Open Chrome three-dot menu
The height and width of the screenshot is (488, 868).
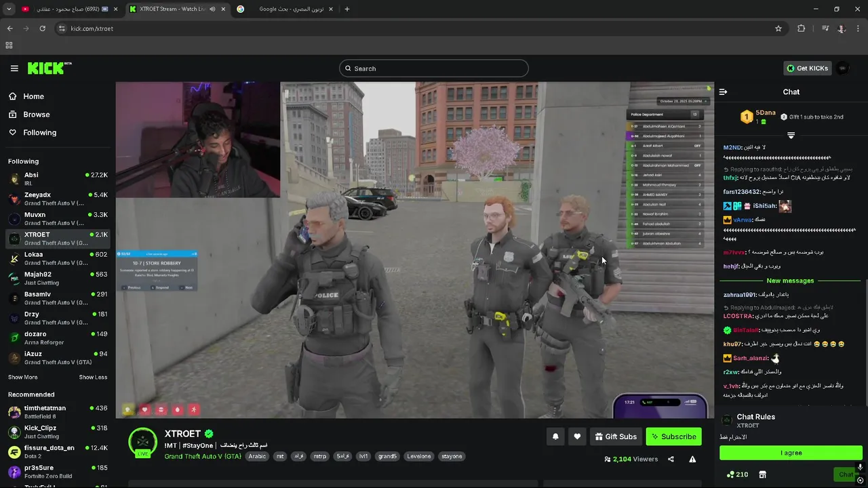[x=858, y=28]
